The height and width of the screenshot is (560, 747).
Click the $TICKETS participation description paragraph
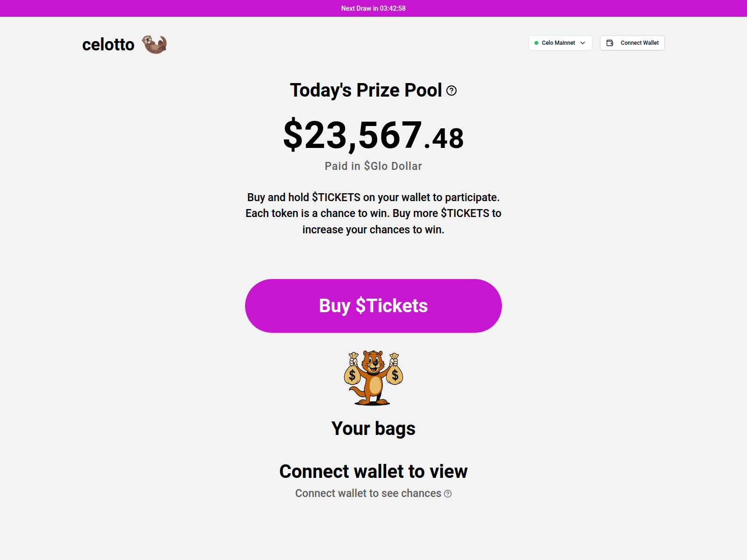373,213
